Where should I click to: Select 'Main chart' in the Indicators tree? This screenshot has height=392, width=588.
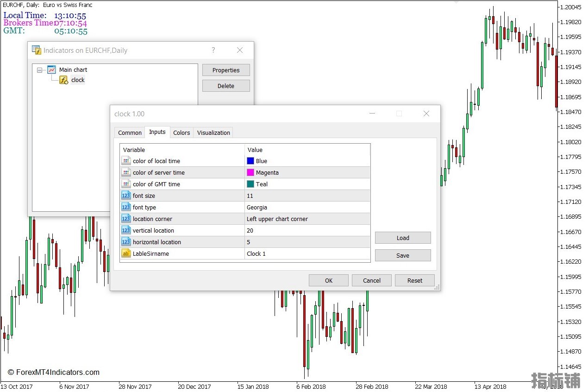73,70
